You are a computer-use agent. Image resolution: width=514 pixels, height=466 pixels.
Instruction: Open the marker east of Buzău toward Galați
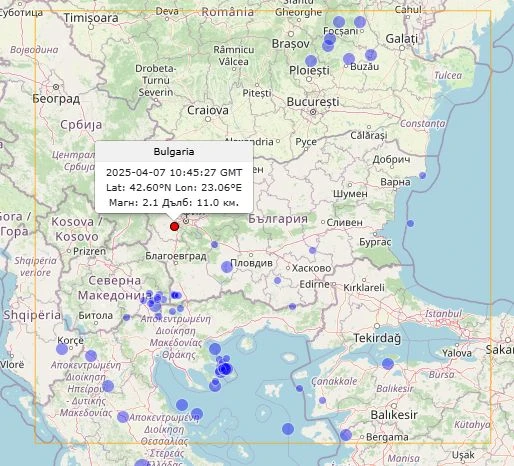(x=371, y=55)
